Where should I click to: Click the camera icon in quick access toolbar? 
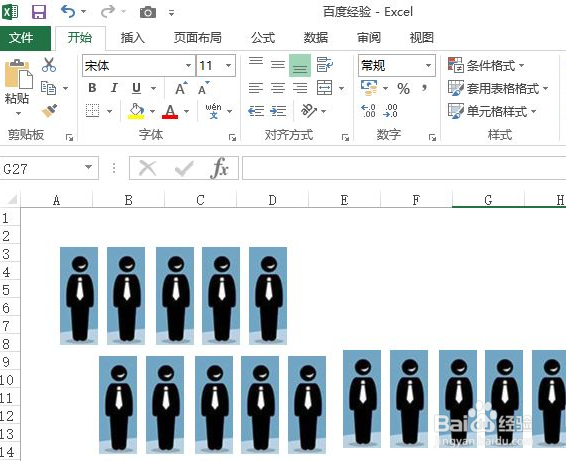coord(148,13)
